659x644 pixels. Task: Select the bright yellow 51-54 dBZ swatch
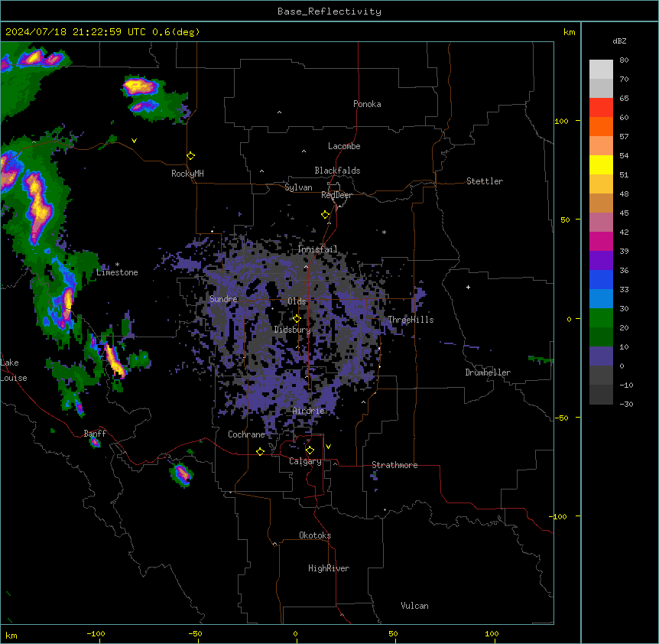pyautogui.click(x=601, y=164)
